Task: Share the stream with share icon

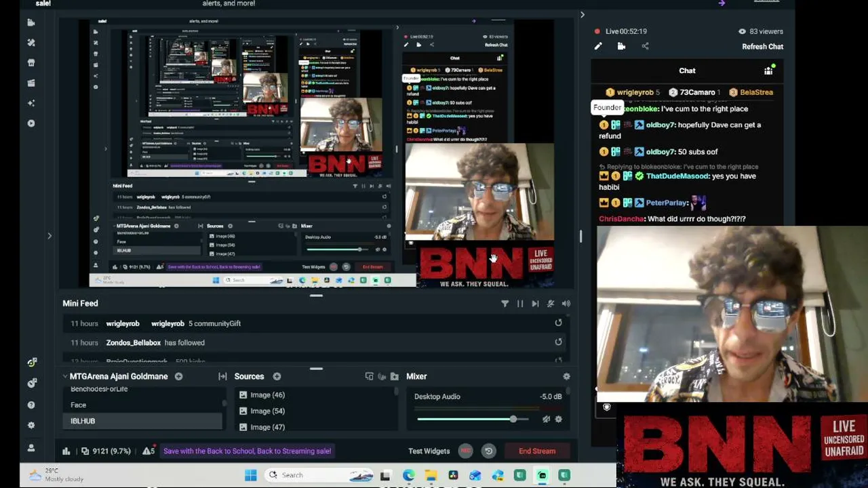Action: pos(645,46)
